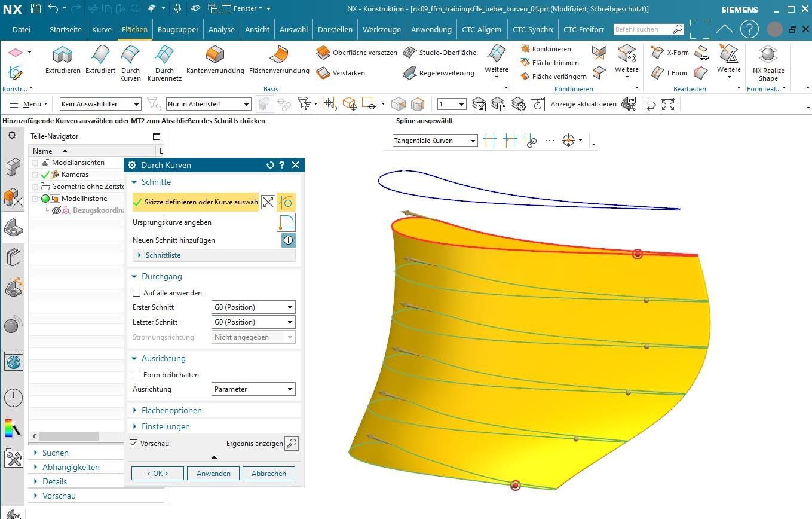812x519 pixels.
Task: Enable the Auf alle anwenden checkbox
Action: (136, 293)
